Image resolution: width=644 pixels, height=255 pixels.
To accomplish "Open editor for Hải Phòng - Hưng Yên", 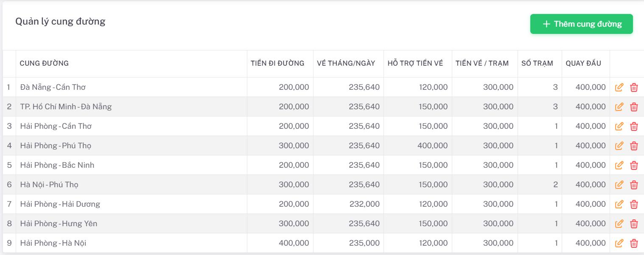I will point(619,224).
